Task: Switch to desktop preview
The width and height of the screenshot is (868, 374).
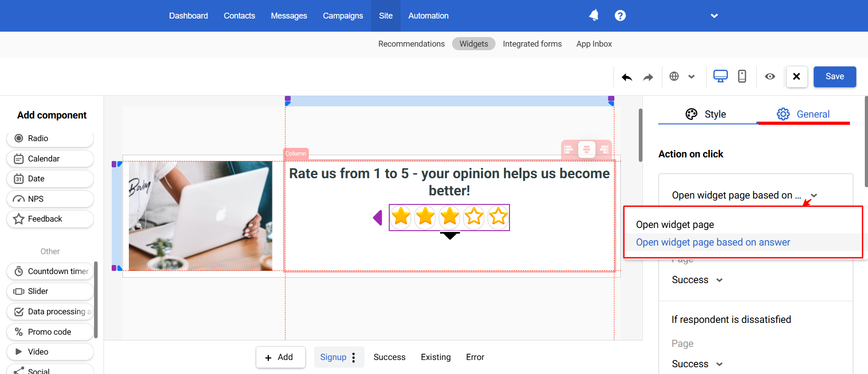Action: point(721,76)
